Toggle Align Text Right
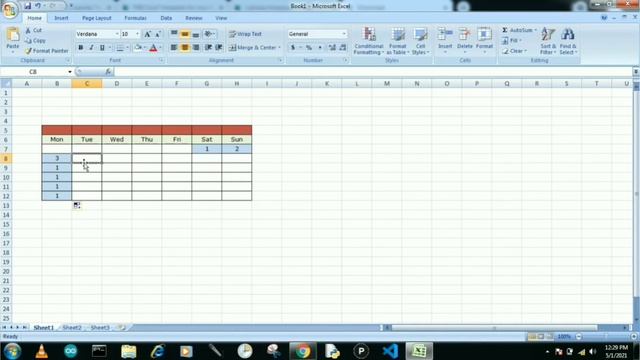 tap(196, 48)
